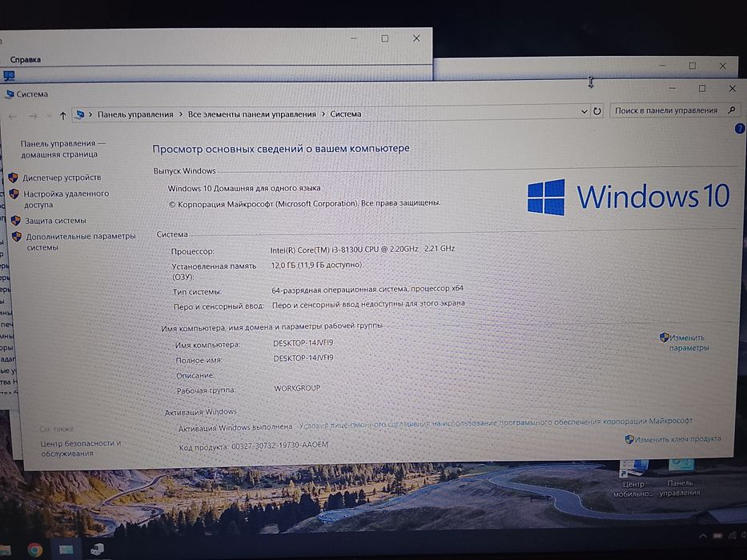Open Центр безопасности и обслуживания link
The height and width of the screenshot is (560, 747).
pyautogui.click(x=80, y=448)
